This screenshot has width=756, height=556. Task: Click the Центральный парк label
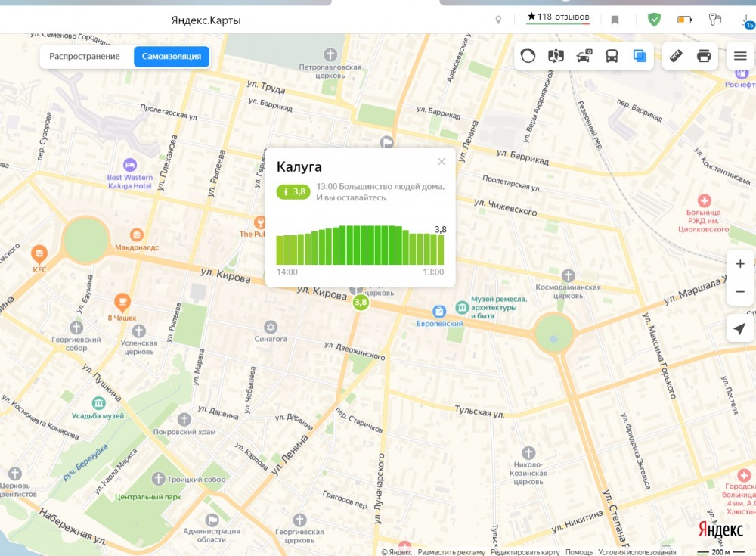click(x=148, y=497)
